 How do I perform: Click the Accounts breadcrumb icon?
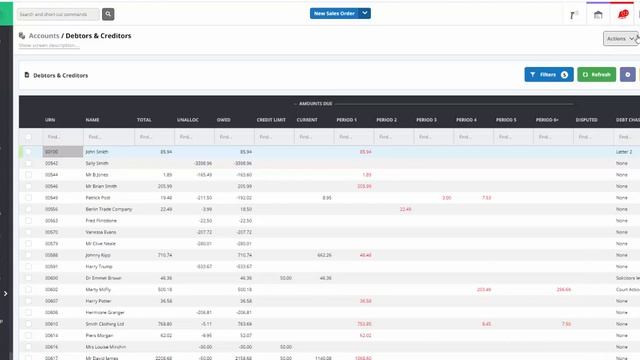22,36
